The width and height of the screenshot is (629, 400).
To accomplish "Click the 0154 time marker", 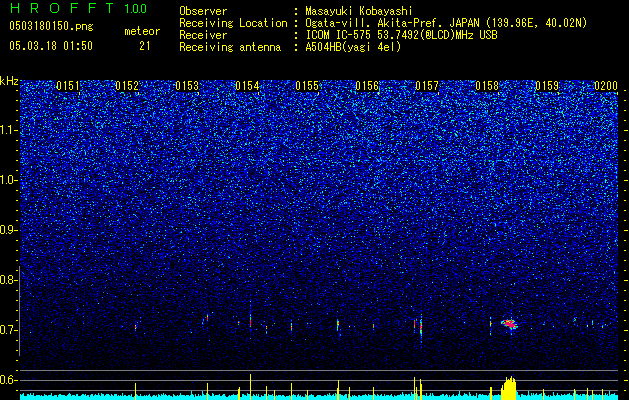I will pyautogui.click(x=247, y=86).
